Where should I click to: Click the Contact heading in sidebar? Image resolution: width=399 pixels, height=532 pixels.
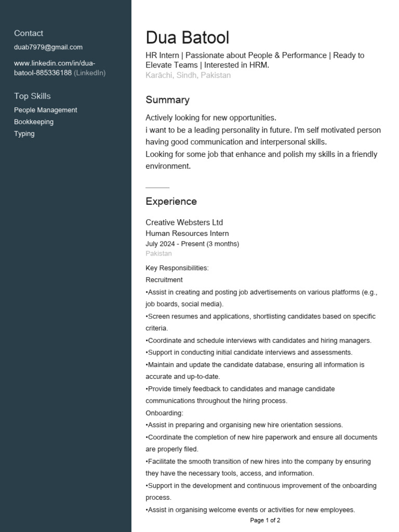tap(29, 33)
